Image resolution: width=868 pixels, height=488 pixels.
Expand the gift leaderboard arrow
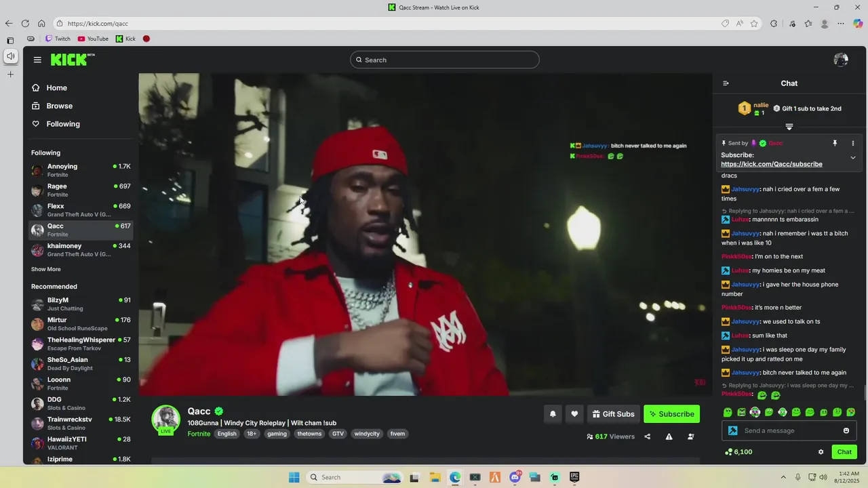[789, 127]
